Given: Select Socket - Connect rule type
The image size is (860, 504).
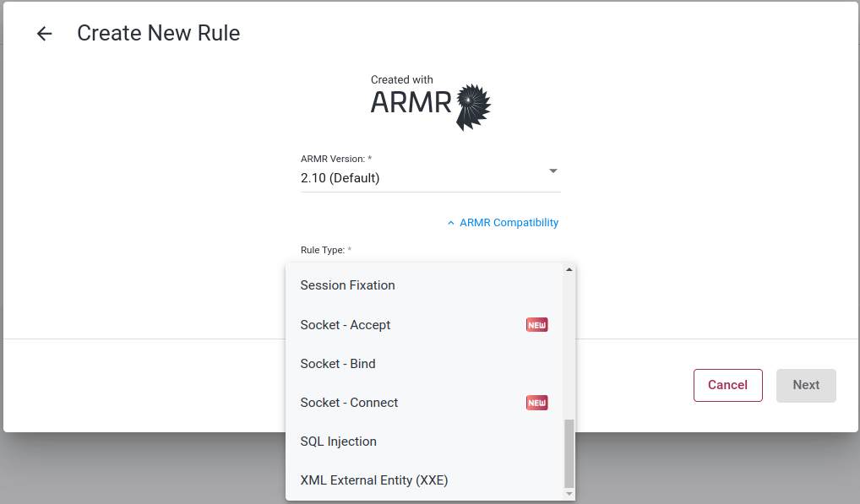Looking at the screenshot, I should point(425,403).
